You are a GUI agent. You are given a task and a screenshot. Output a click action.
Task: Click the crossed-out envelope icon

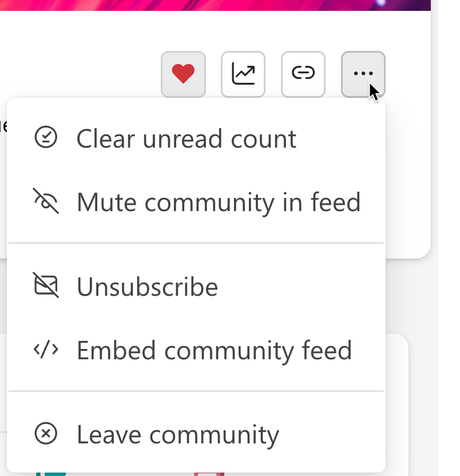pos(46,285)
